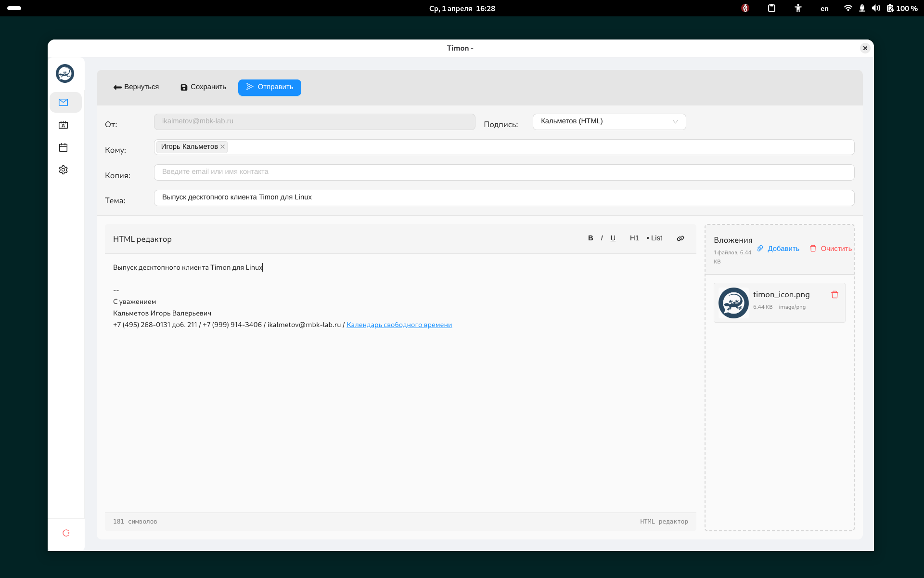Delete timon_icon.png attachment trash icon
The width and height of the screenshot is (924, 578).
pyautogui.click(x=834, y=295)
